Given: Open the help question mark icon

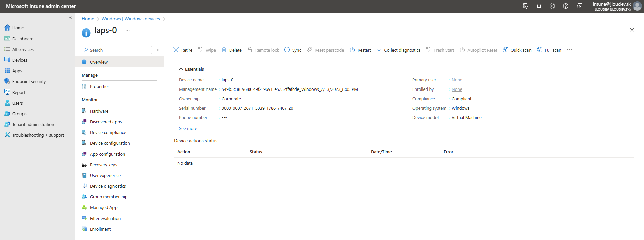Looking at the screenshot, I should (566, 6).
